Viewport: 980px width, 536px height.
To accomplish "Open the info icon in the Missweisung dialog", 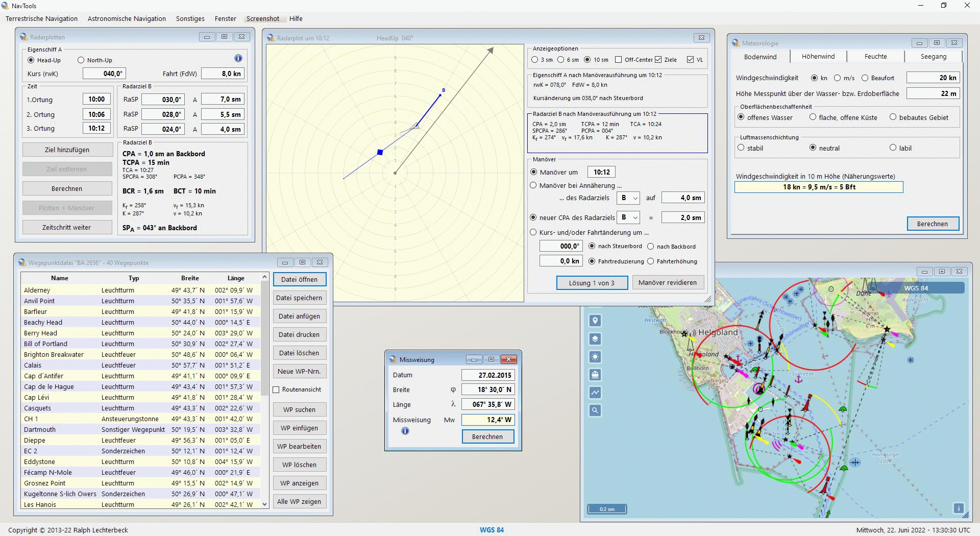I will (x=405, y=431).
